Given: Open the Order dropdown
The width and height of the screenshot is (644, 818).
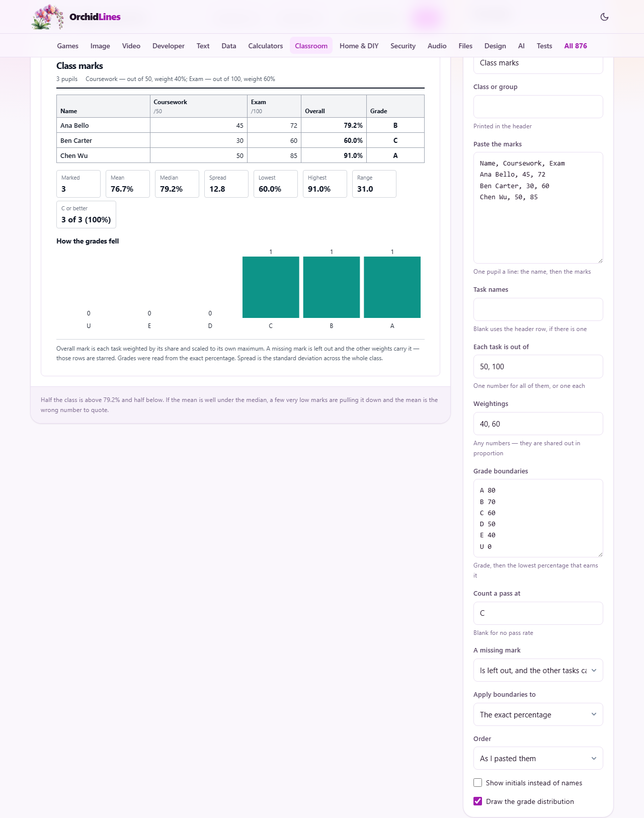Looking at the screenshot, I should click(x=538, y=758).
